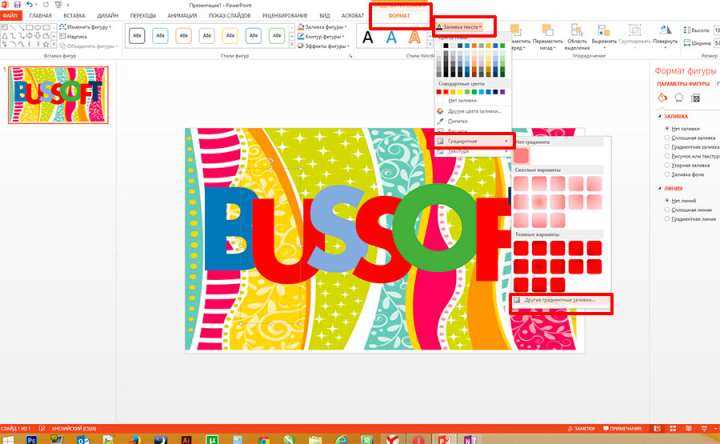This screenshot has height=444, width=720.
Task: Choose the orange outlined WordArt A style
Action: (414, 37)
